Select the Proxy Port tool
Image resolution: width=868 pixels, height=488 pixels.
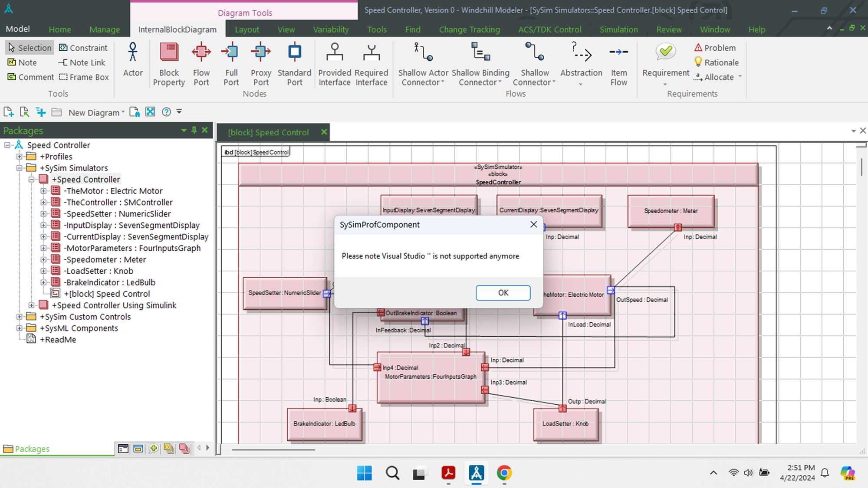(x=260, y=63)
